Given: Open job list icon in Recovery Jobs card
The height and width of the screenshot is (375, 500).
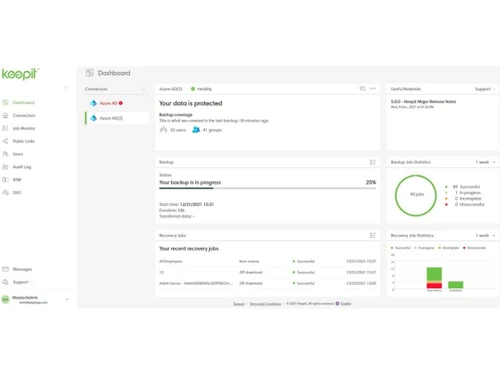Looking at the screenshot, I should click(373, 235).
